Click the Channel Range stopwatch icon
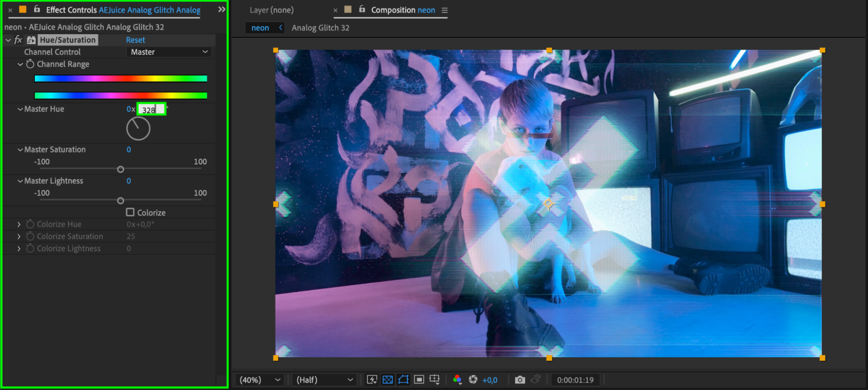 tap(30, 64)
